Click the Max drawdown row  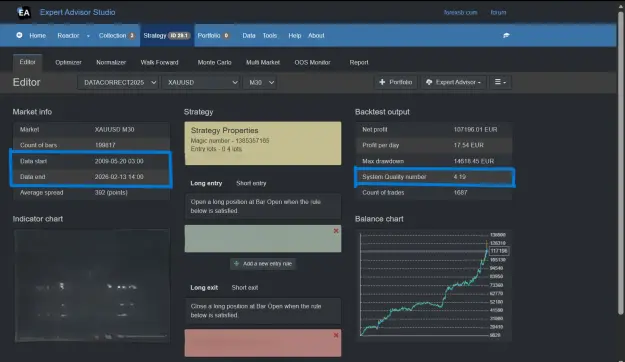[x=433, y=161]
